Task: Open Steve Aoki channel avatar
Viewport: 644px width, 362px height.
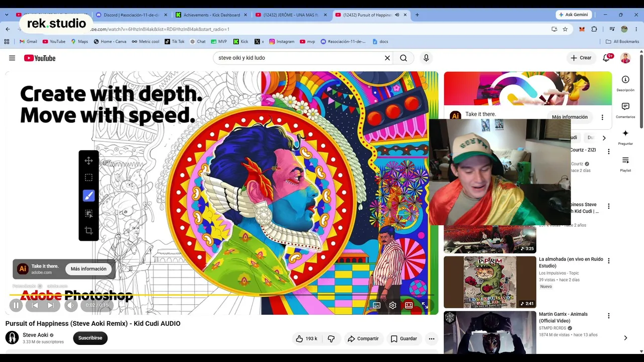Action: (x=12, y=338)
